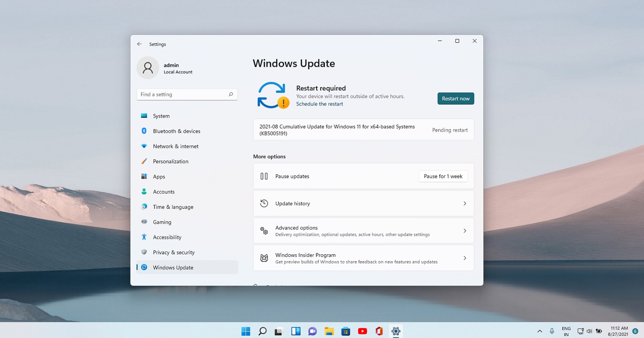The height and width of the screenshot is (338, 644).
Task: Open Update history page
Action: point(363,204)
